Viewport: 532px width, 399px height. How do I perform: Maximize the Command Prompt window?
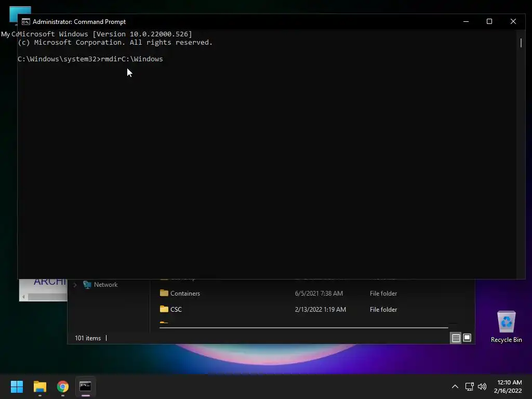pyautogui.click(x=489, y=21)
